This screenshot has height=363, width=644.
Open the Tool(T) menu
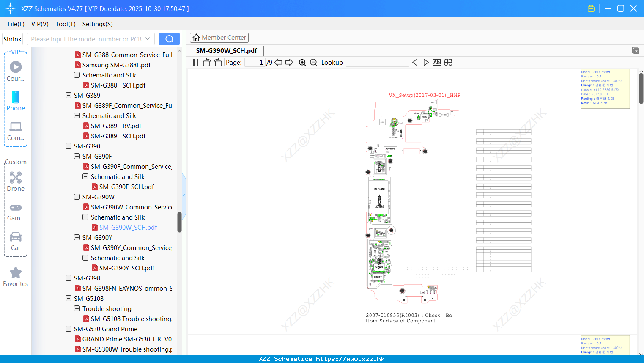pos(66,24)
